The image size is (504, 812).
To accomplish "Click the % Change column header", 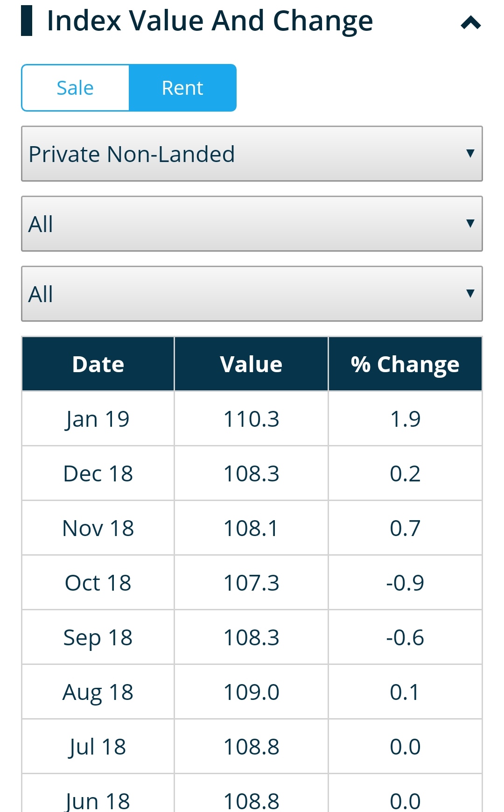I will point(405,364).
